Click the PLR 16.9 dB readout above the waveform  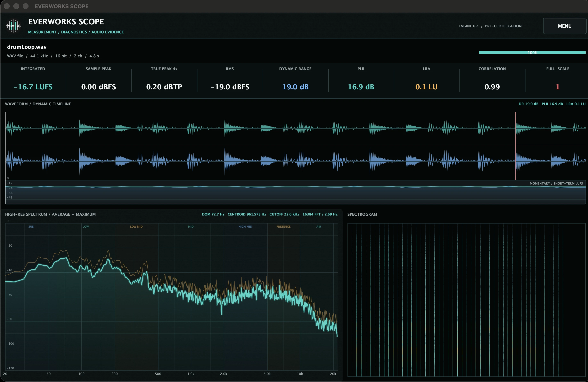click(x=552, y=104)
